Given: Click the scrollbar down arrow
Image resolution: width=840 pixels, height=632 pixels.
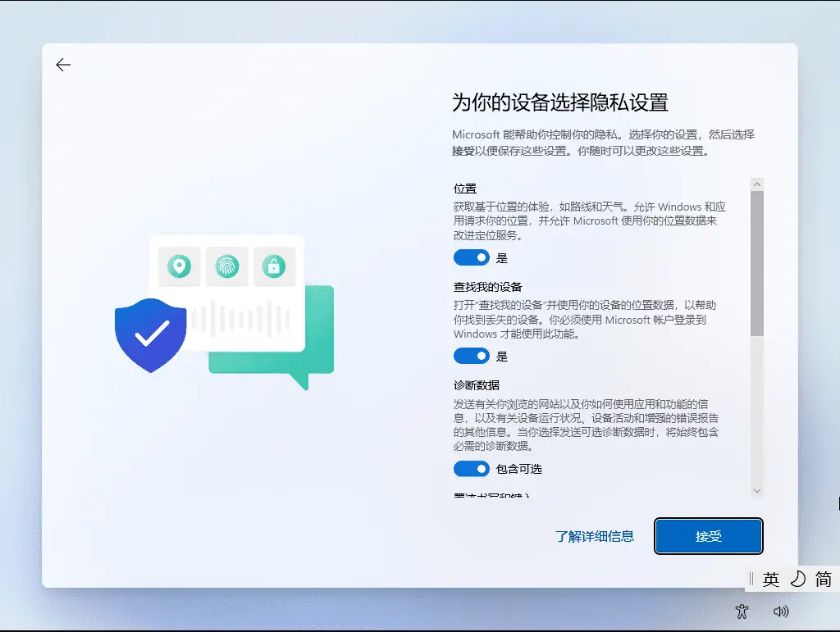Looking at the screenshot, I should pyautogui.click(x=757, y=491).
